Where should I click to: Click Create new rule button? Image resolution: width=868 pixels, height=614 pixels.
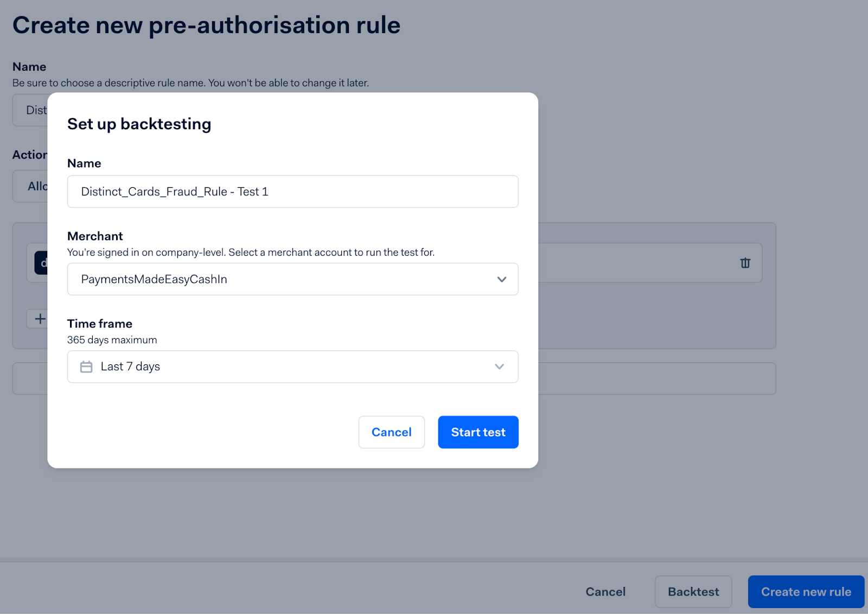806,592
